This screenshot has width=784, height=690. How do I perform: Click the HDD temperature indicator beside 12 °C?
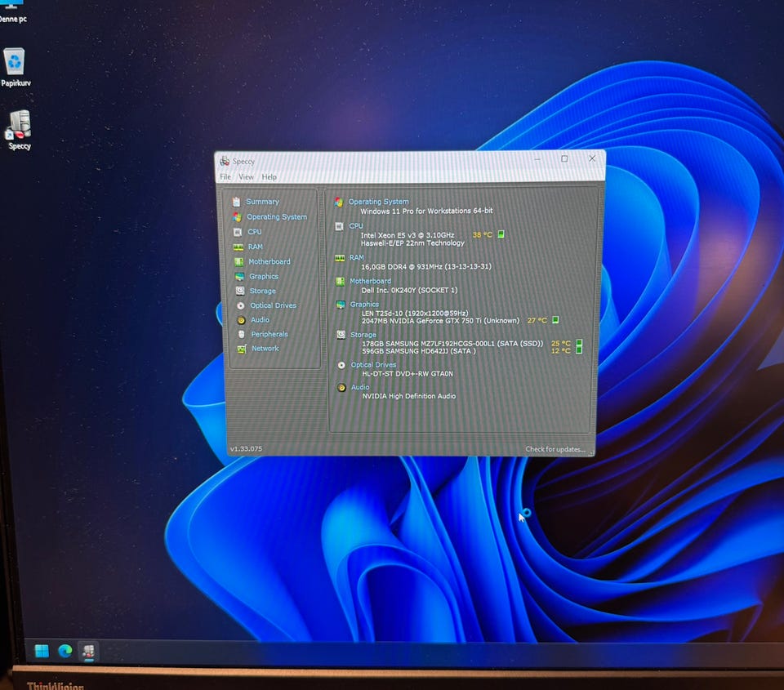[579, 350]
